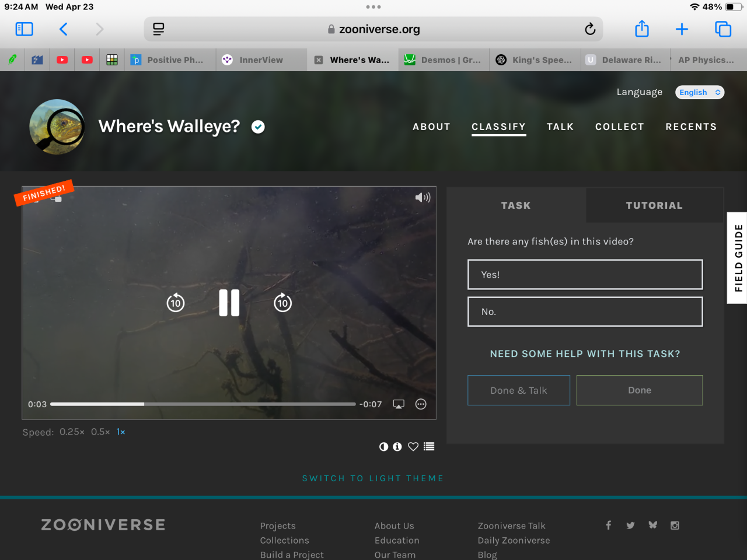
Task: Open video more-options ellipsis menu
Action: tap(421, 404)
